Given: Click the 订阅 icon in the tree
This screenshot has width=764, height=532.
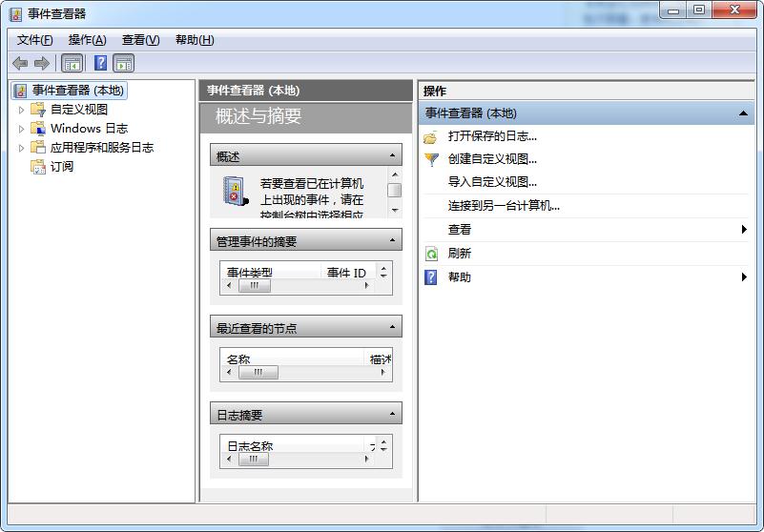Looking at the screenshot, I should 38,166.
